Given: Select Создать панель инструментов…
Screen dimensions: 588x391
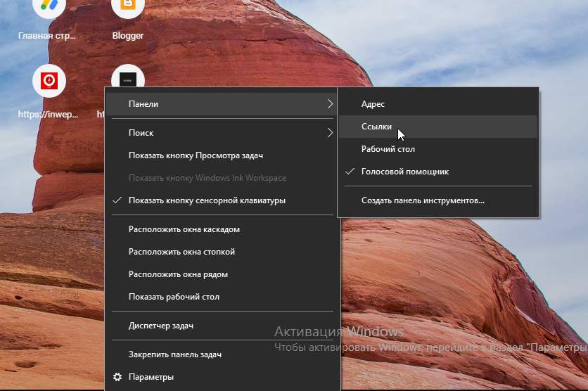Looking at the screenshot, I should [x=438, y=200].
